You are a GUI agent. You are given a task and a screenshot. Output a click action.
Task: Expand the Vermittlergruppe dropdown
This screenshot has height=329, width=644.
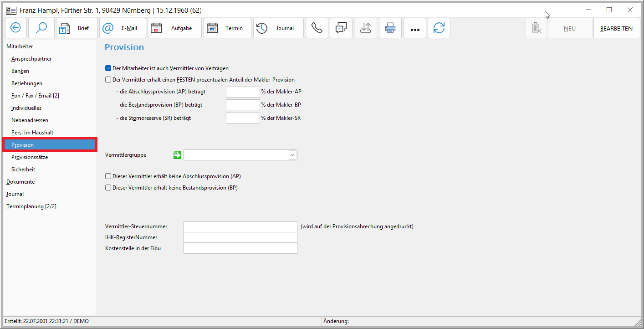coord(292,155)
